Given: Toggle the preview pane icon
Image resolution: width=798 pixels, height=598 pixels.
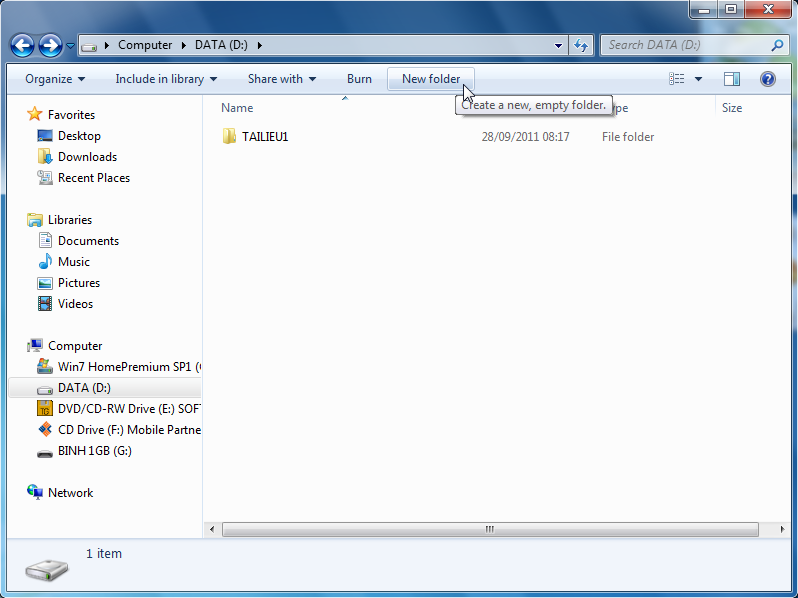Looking at the screenshot, I should click(x=732, y=79).
